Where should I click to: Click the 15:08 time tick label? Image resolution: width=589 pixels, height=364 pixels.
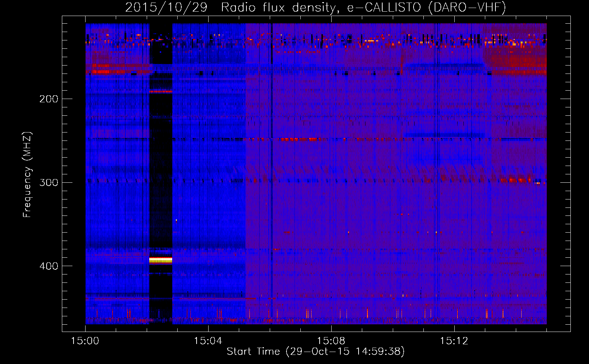click(x=331, y=341)
